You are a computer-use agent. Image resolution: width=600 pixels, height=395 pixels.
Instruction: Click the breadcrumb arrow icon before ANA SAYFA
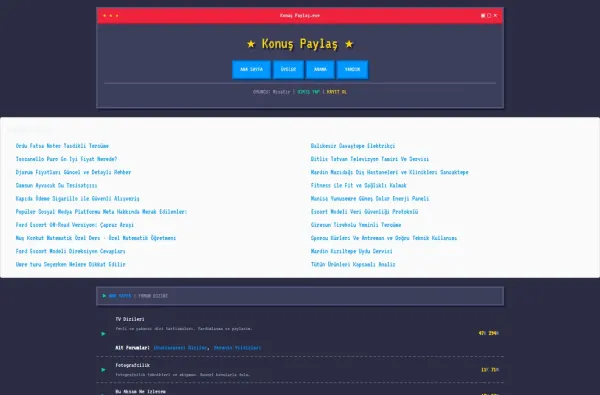click(x=104, y=296)
